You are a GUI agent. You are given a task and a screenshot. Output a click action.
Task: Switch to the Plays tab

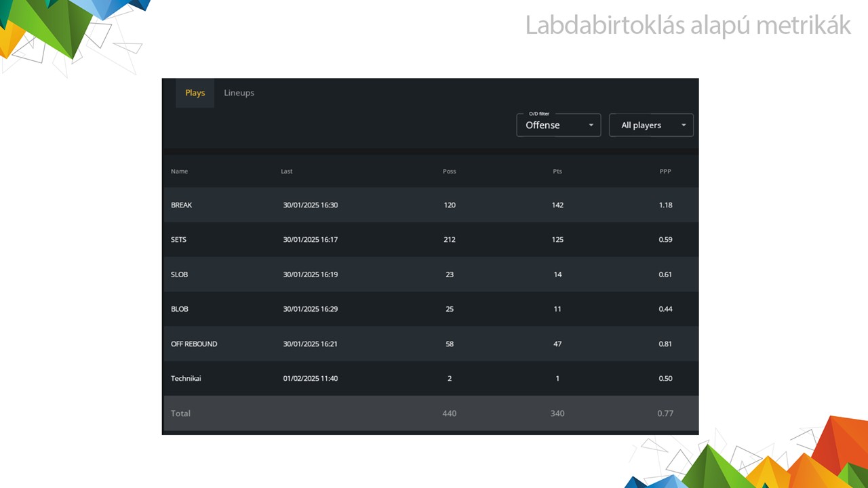point(195,93)
